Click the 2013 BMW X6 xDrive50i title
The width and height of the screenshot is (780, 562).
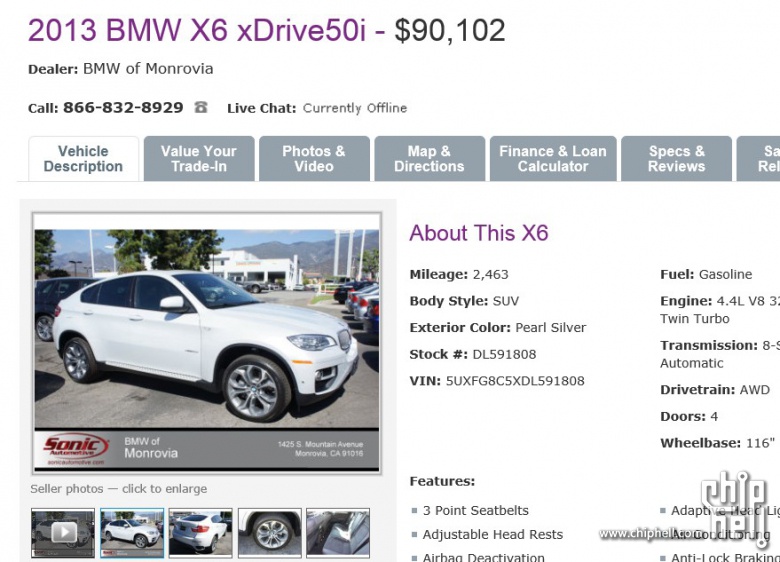(197, 30)
